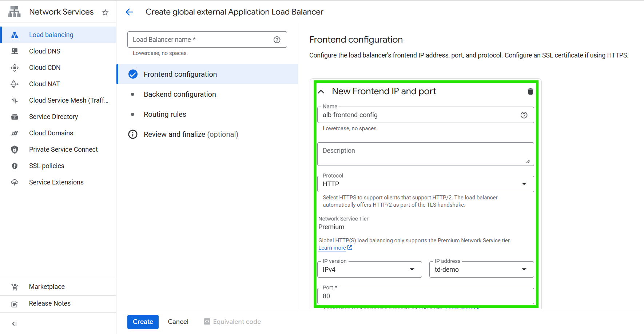Open Review and finalize step

coord(191,134)
